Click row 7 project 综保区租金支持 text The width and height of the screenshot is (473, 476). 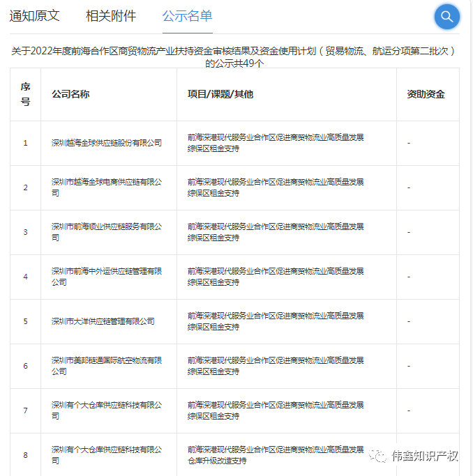(x=213, y=416)
